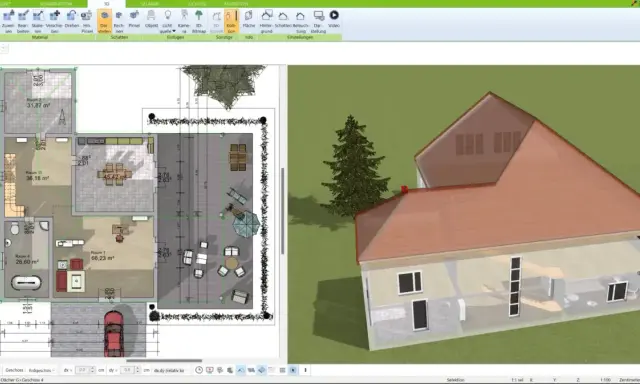Image resolution: width=640 pixels, height=384 pixels.
Task: Click the red marker on roof edge
Action: tap(404, 189)
